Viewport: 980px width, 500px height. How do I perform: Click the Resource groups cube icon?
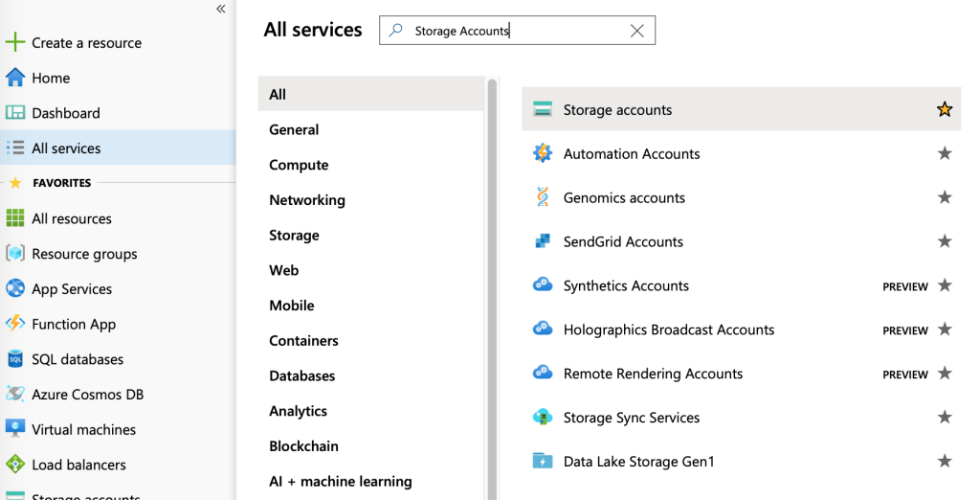coord(15,254)
